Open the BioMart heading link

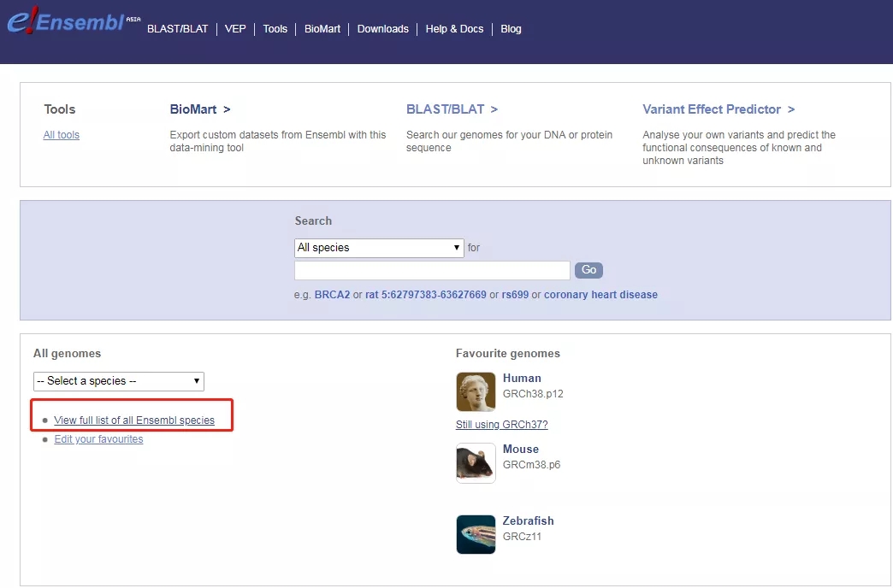coord(200,109)
